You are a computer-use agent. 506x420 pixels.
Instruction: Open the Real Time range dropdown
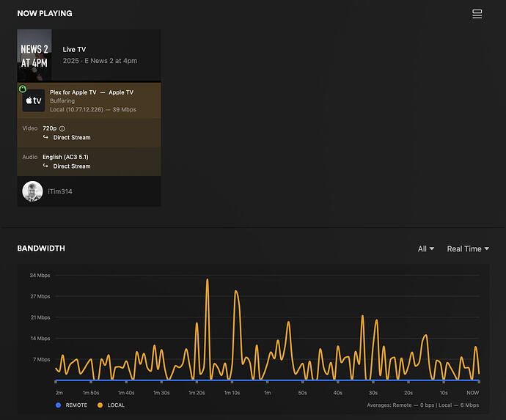coord(467,249)
